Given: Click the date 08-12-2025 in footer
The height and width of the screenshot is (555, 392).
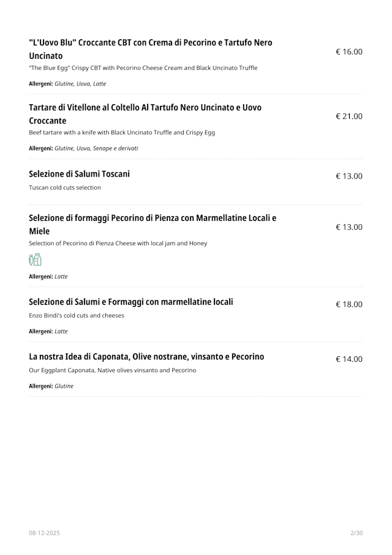Looking at the screenshot, I should tap(44, 534).
